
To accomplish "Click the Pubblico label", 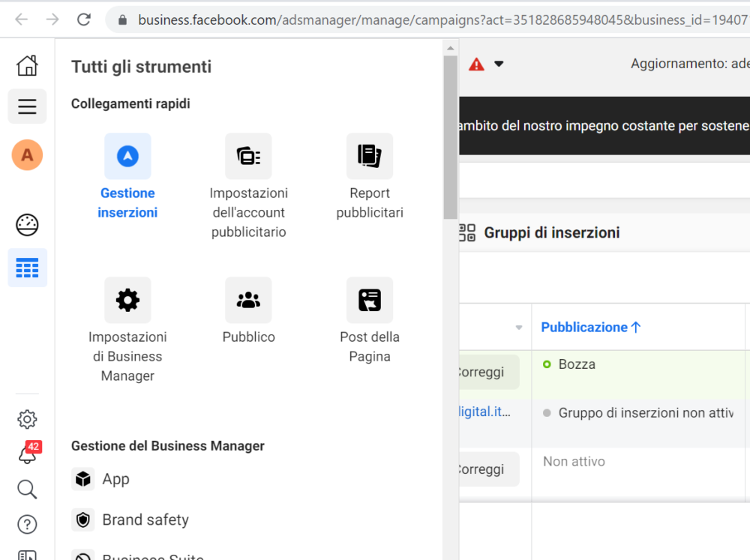I will [x=249, y=337].
